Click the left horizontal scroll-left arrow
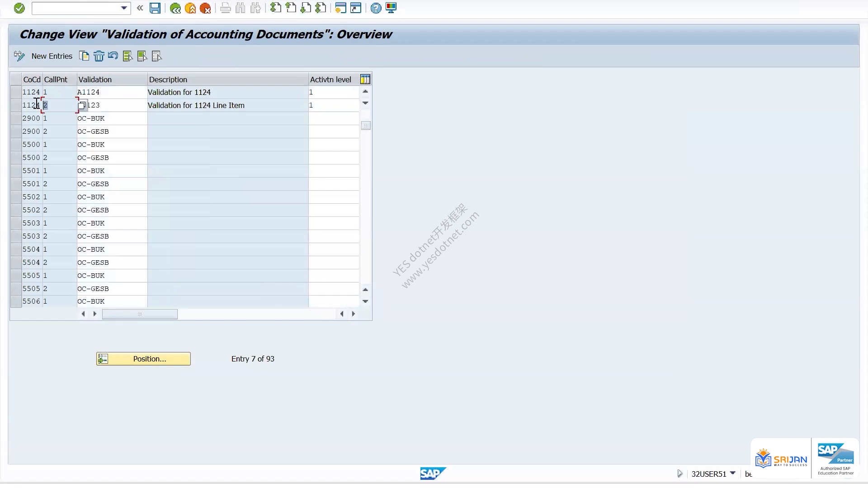 [83, 314]
